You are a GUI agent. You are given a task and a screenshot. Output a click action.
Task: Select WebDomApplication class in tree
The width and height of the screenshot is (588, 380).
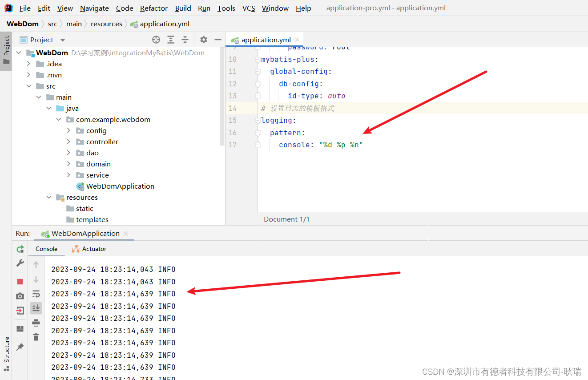pyautogui.click(x=115, y=186)
